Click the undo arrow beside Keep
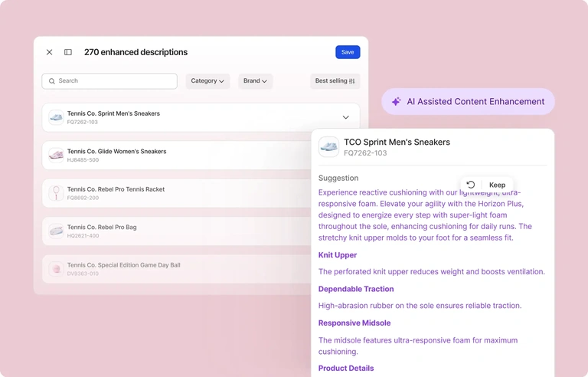This screenshot has width=588, height=377. [x=471, y=185]
